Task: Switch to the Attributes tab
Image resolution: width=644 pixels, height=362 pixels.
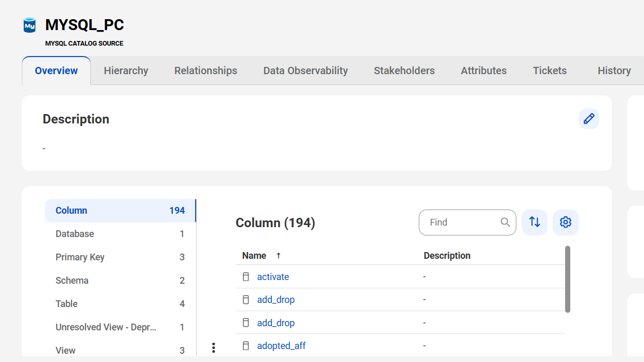Action: [484, 71]
